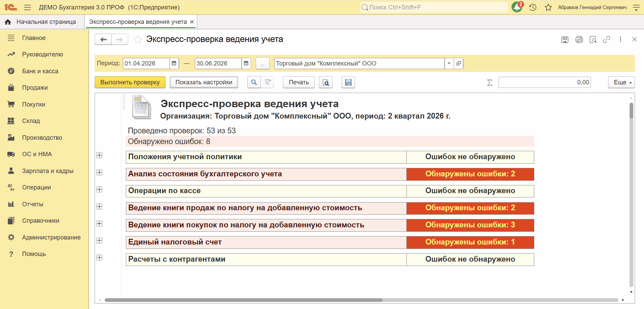
Task: Print using the printer icon at top right
Action: click(x=579, y=40)
